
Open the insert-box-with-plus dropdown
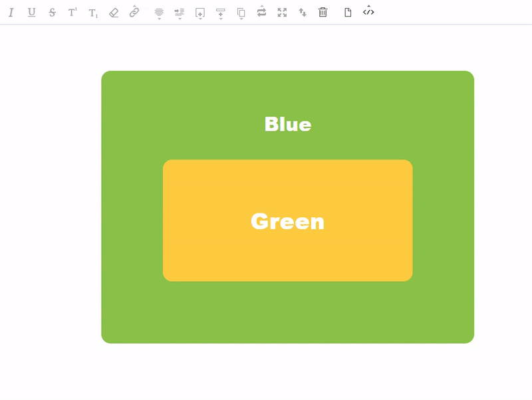point(200,13)
